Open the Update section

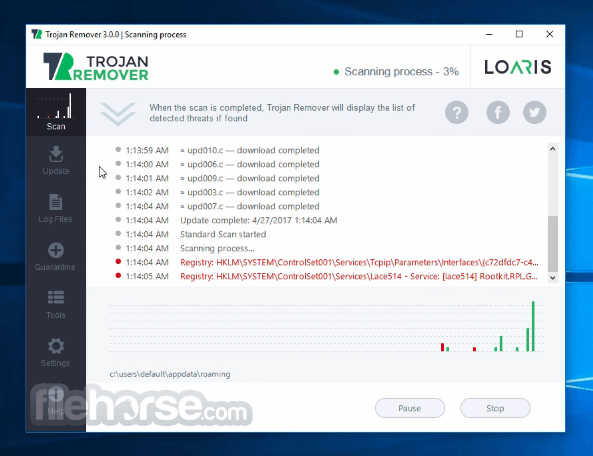(56, 160)
